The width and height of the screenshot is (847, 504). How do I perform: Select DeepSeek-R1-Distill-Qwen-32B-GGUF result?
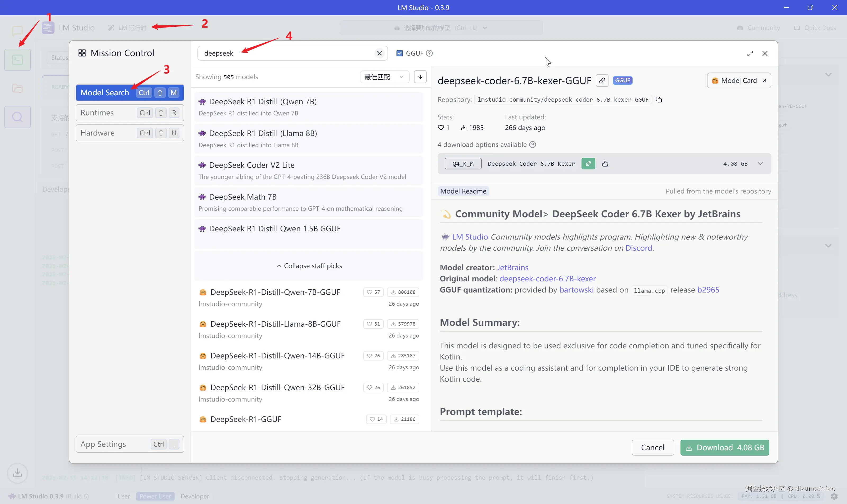point(309,393)
